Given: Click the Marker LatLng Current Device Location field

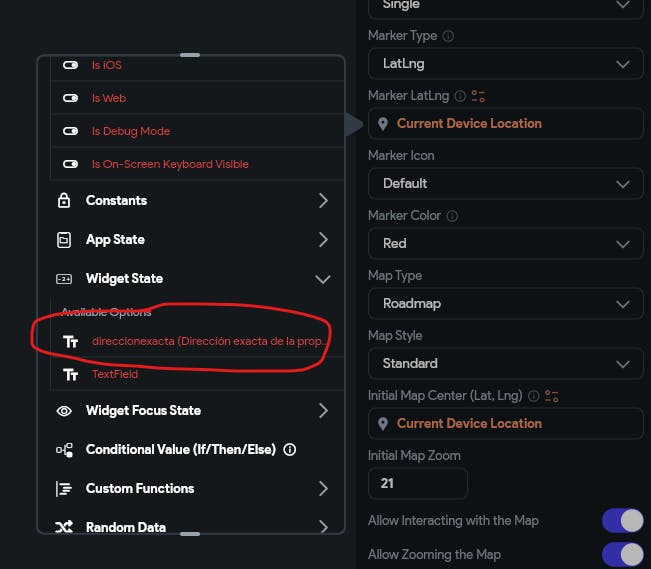Looking at the screenshot, I should click(x=505, y=124).
